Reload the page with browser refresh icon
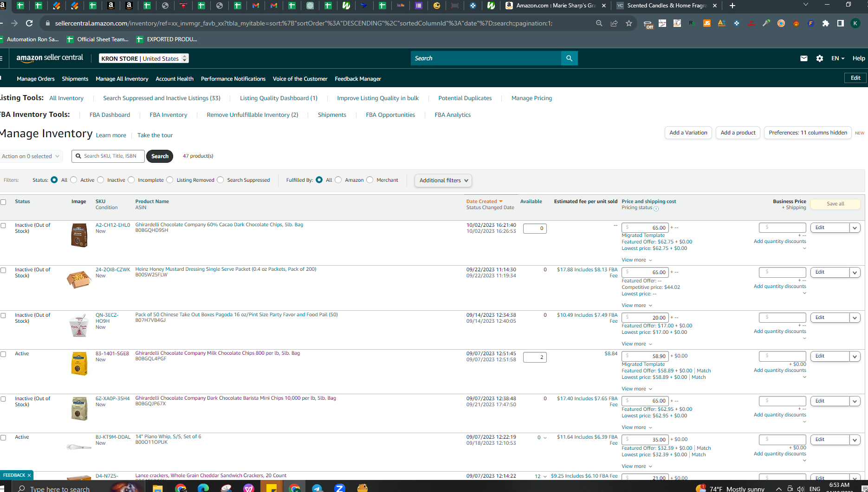This screenshot has height=492, width=868. 29,23
